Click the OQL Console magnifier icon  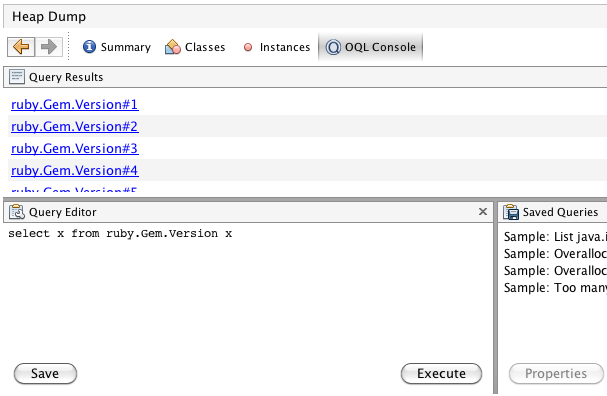click(333, 47)
